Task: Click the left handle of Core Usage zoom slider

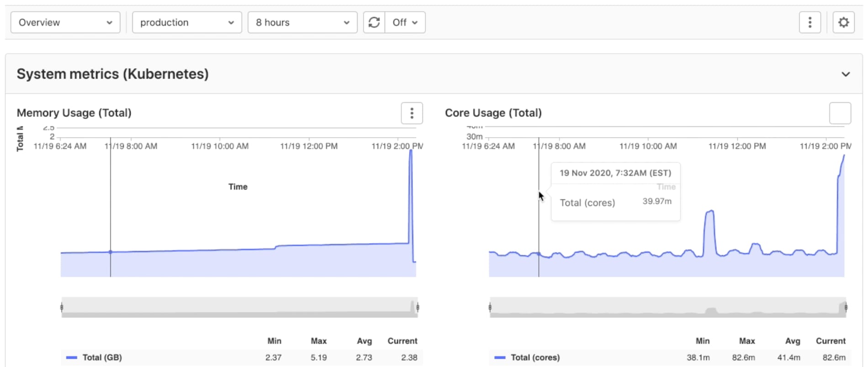Action: pos(490,307)
